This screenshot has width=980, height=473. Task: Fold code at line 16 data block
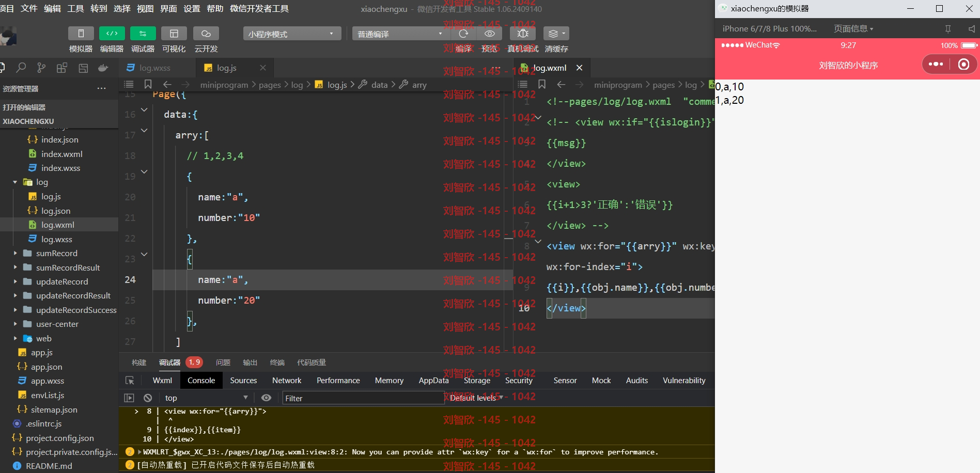(144, 109)
